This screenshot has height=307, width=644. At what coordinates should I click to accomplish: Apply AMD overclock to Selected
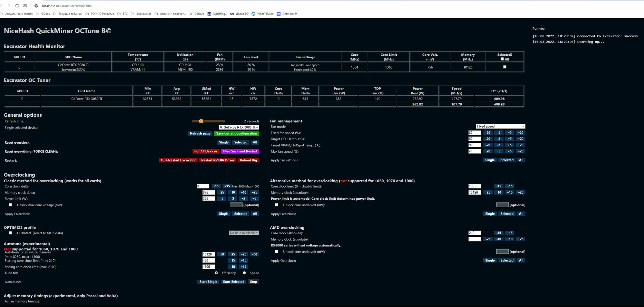point(507,261)
